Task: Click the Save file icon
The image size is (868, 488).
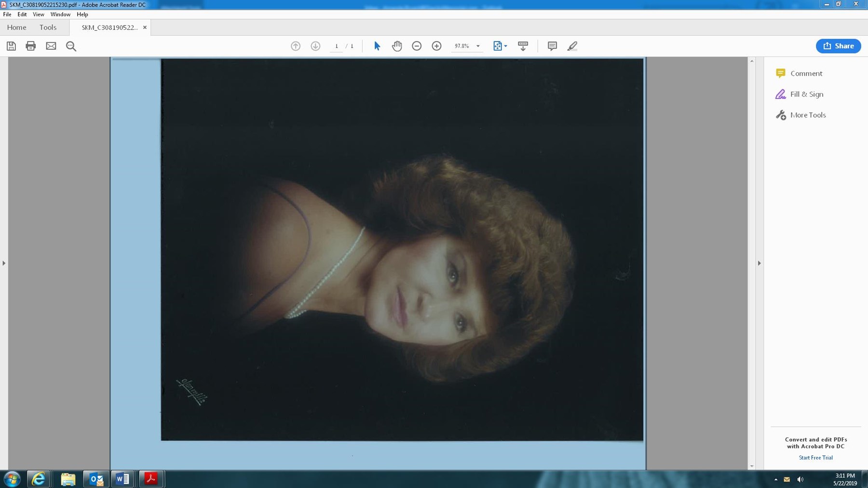Action: 11,46
